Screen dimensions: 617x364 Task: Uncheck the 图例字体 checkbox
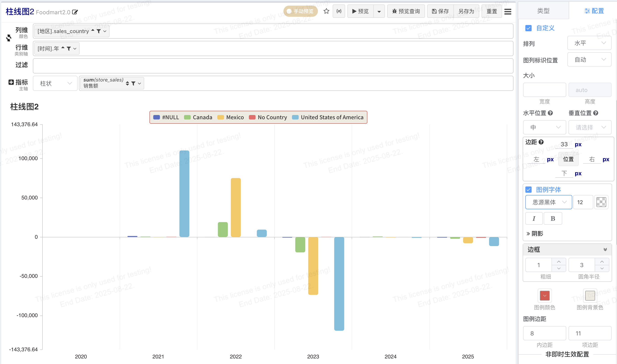coord(528,190)
